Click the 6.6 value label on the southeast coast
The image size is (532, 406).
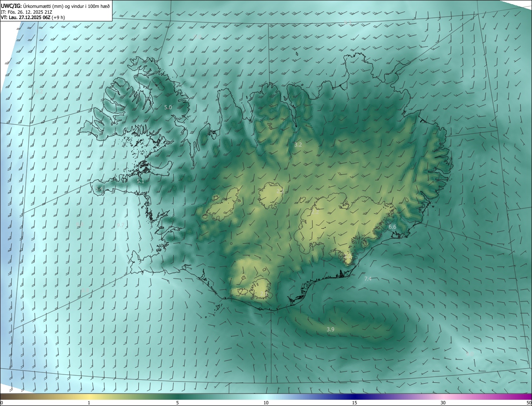pyautogui.click(x=392, y=227)
